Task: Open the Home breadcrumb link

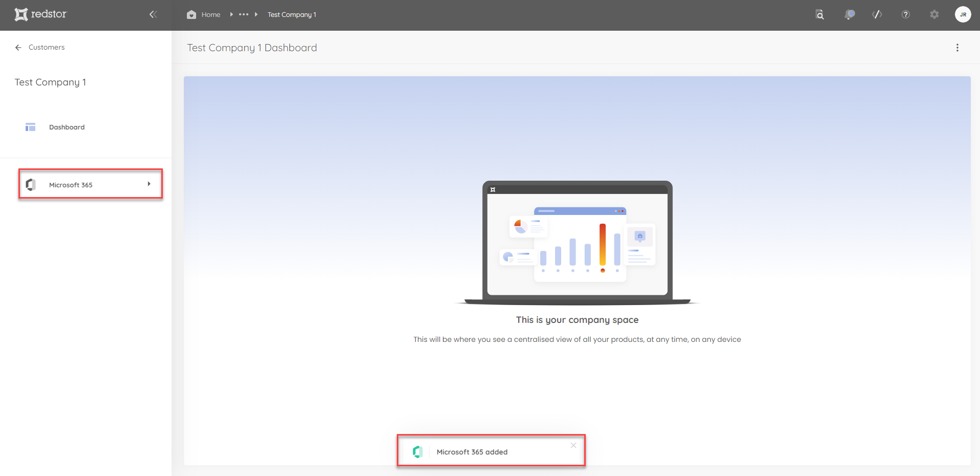Action: click(210, 14)
